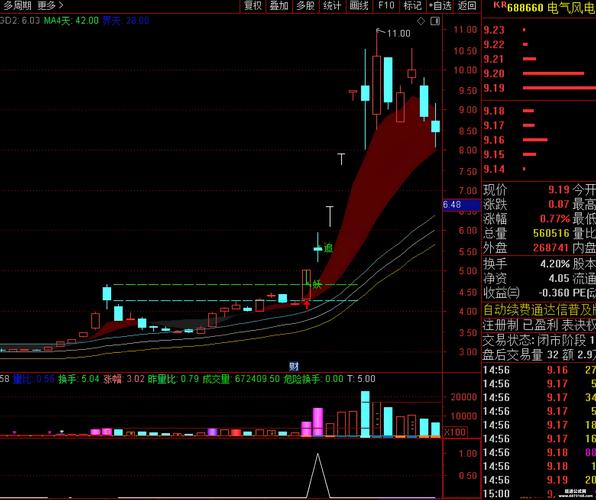The image size is (596, 500).
Task: Click the 交易状态 闭市阶段 line
Action: click(x=539, y=340)
